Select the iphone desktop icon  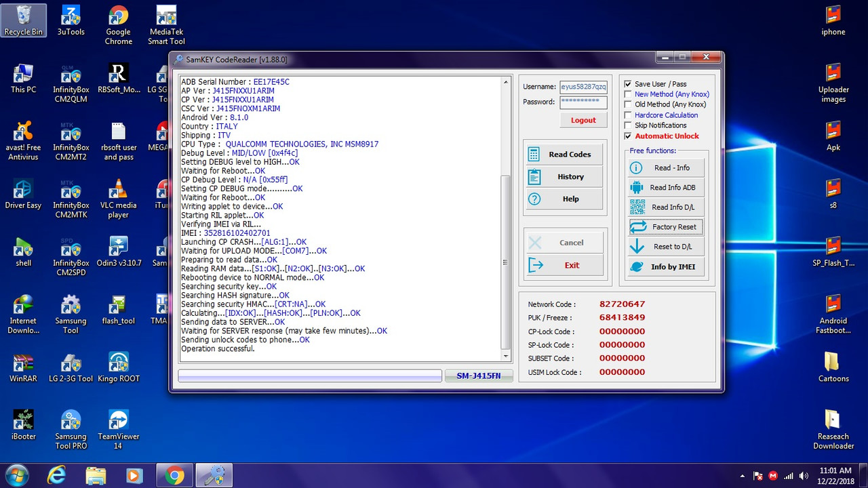tap(833, 21)
